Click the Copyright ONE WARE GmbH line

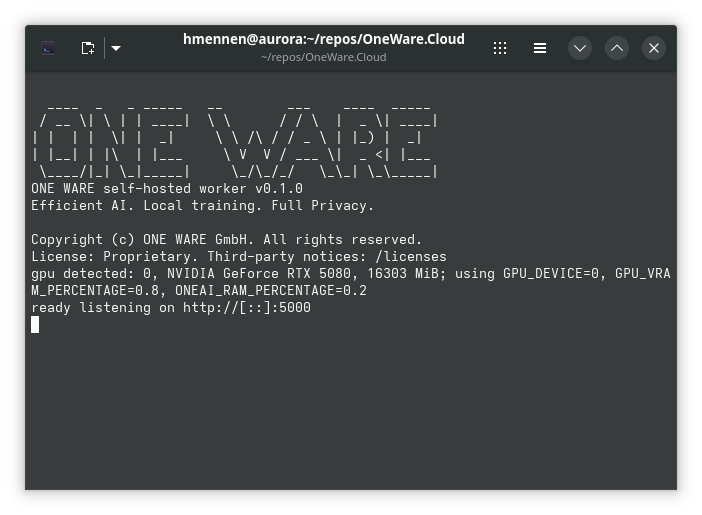point(227,240)
